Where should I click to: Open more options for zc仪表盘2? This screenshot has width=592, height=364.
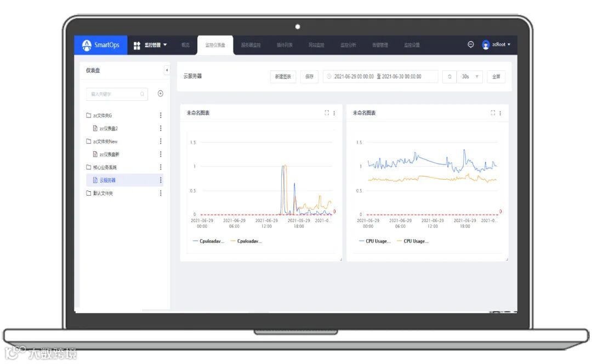pyautogui.click(x=161, y=128)
